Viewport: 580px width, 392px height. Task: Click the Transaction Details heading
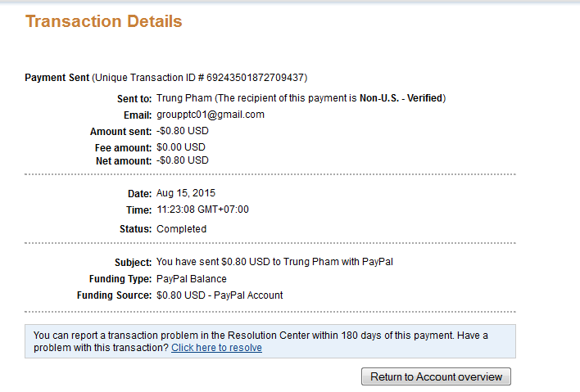pyautogui.click(x=104, y=21)
